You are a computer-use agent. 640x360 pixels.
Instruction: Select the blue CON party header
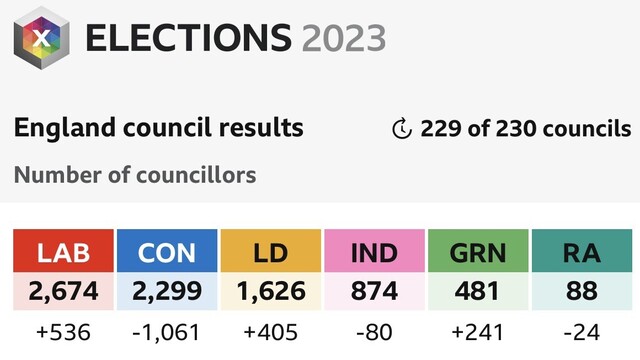167,251
